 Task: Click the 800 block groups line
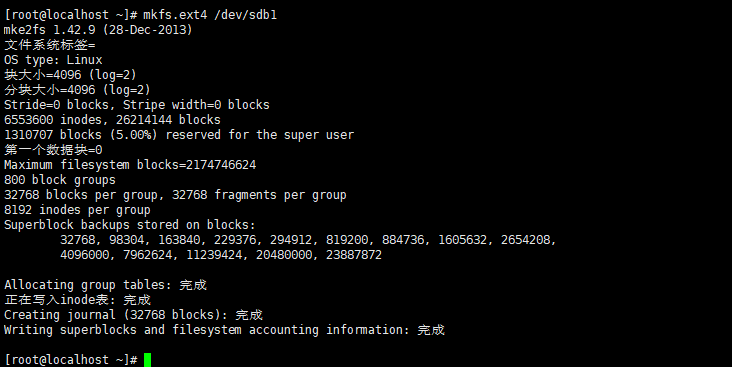click(x=60, y=180)
